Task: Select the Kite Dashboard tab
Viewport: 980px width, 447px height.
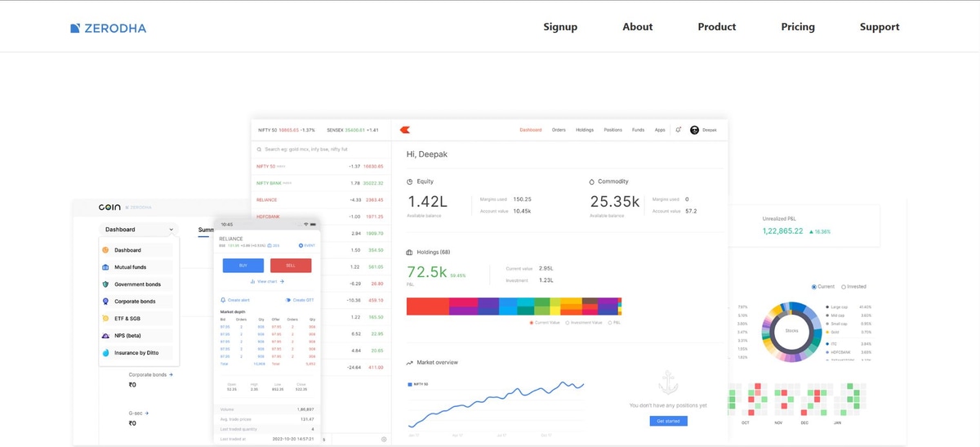Action: tap(531, 130)
